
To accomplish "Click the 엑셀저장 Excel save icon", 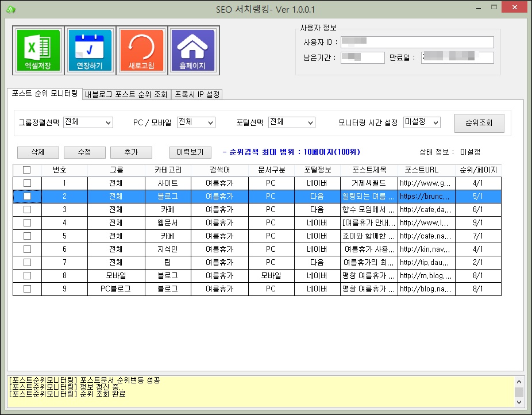I will point(38,51).
